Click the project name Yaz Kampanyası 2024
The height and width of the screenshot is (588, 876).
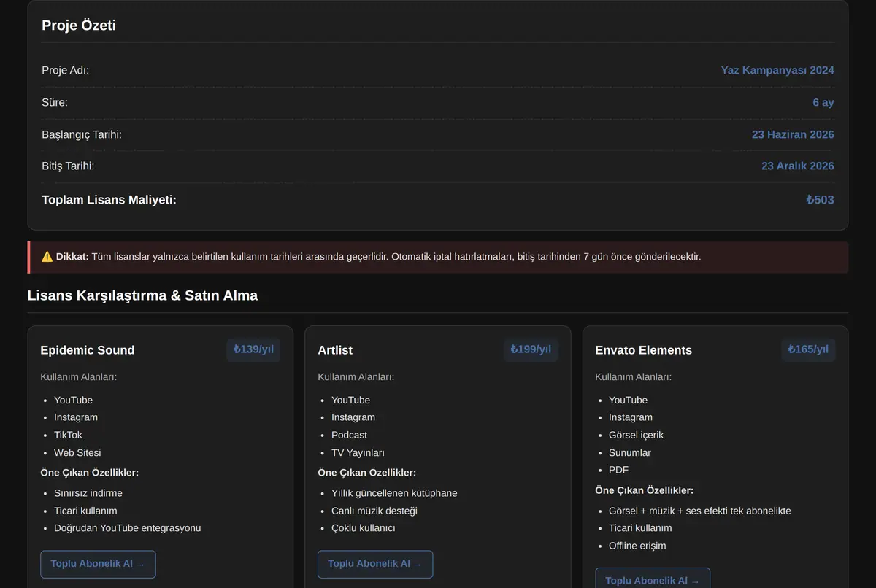coord(777,71)
